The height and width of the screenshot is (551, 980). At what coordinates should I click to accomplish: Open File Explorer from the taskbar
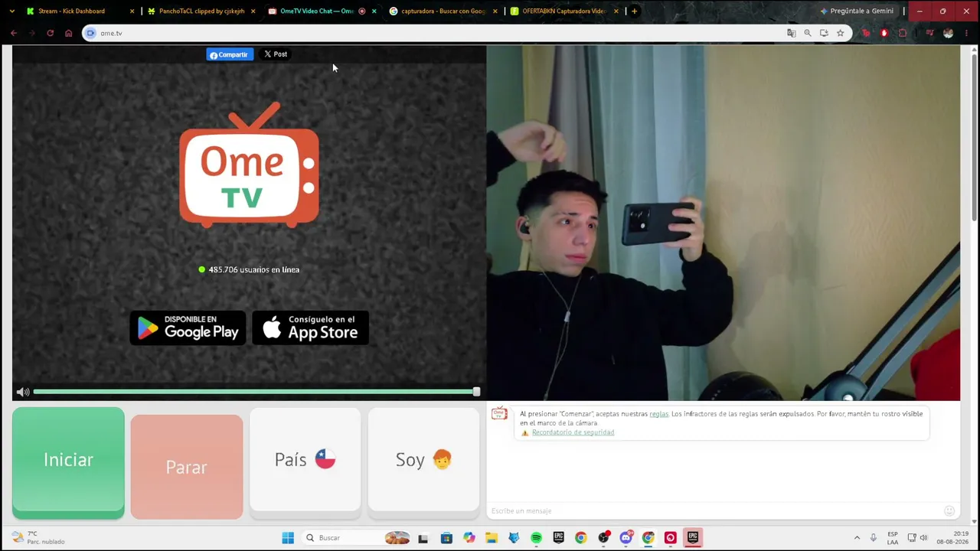pyautogui.click(x=492, y=538)
